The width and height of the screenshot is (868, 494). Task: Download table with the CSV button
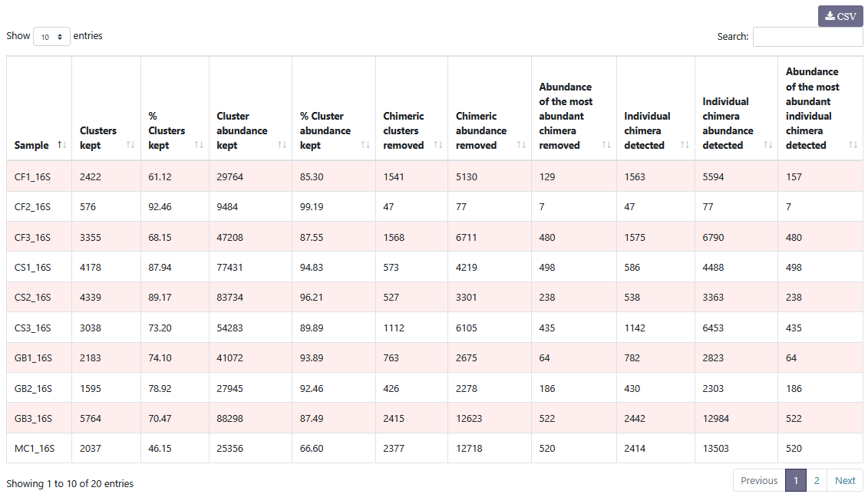[840, 16]
